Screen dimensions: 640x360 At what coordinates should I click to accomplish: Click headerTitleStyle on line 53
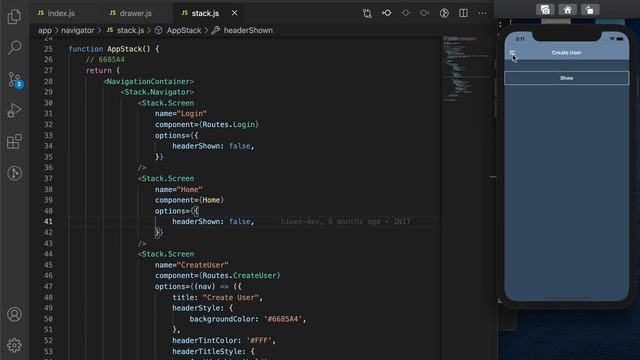click(209, 351)
